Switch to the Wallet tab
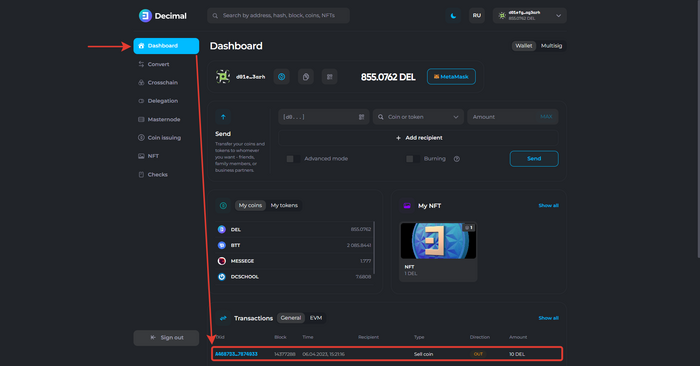The width and height of the screenshot is (700, 366). 524,46
